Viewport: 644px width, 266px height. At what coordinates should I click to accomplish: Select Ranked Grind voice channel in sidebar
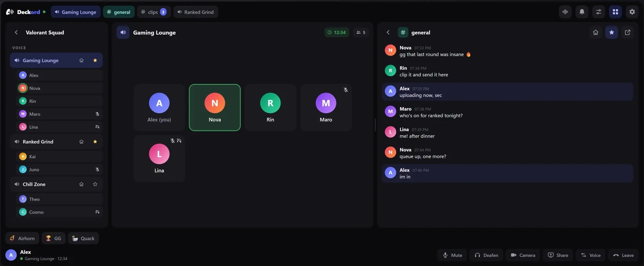point(56,142)
